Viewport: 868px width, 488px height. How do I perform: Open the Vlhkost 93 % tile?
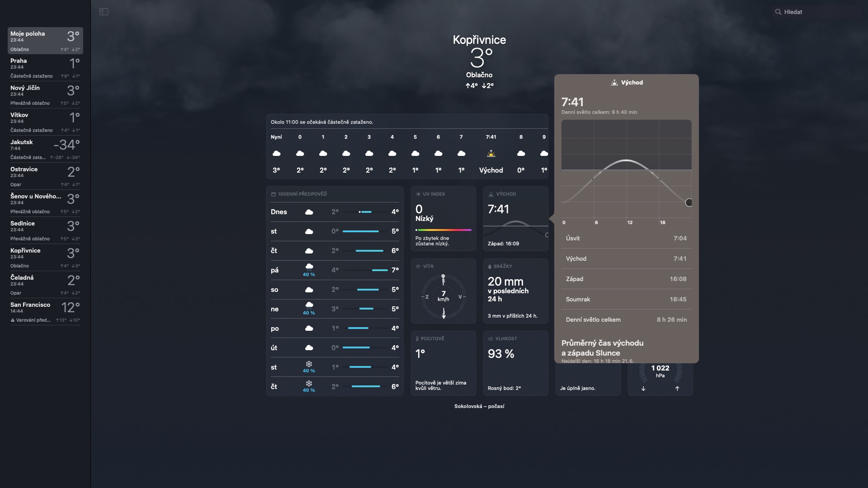click(x=515, y=363)
